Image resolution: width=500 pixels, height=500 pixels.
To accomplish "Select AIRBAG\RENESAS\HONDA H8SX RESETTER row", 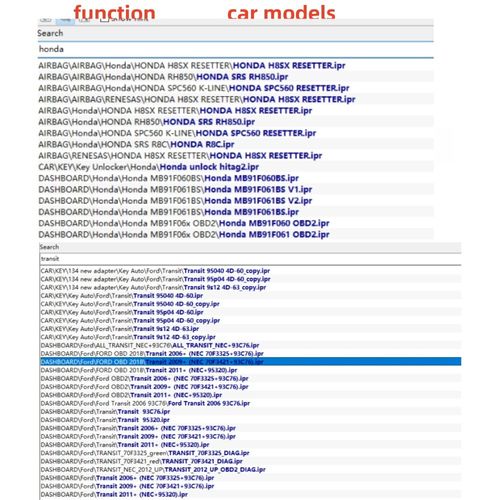I will (236, 156).
